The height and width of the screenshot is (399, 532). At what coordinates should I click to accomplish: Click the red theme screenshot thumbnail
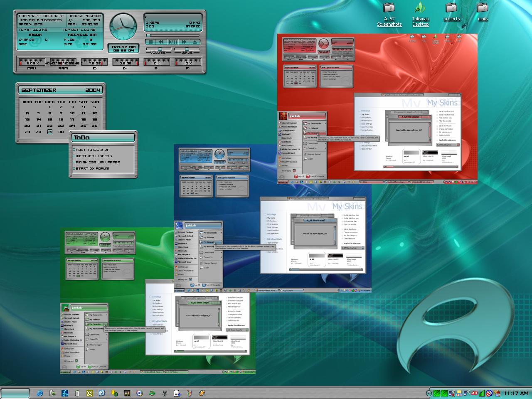[x=377, y=108]
